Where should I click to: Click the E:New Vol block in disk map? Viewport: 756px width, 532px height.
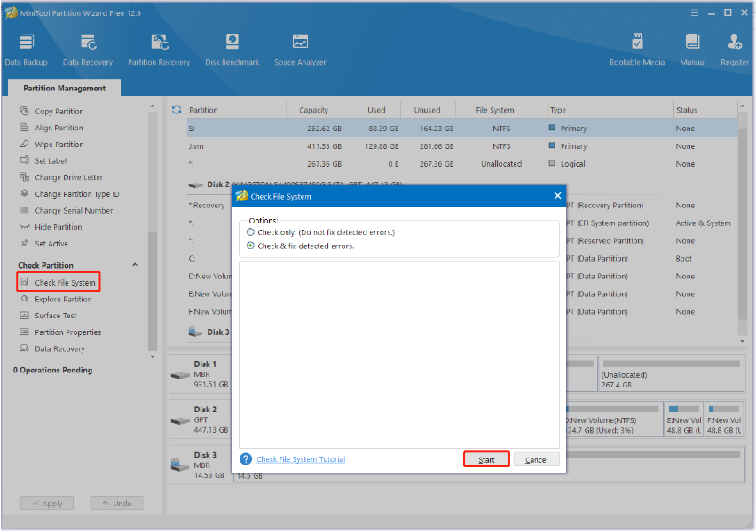pos(683,419)
